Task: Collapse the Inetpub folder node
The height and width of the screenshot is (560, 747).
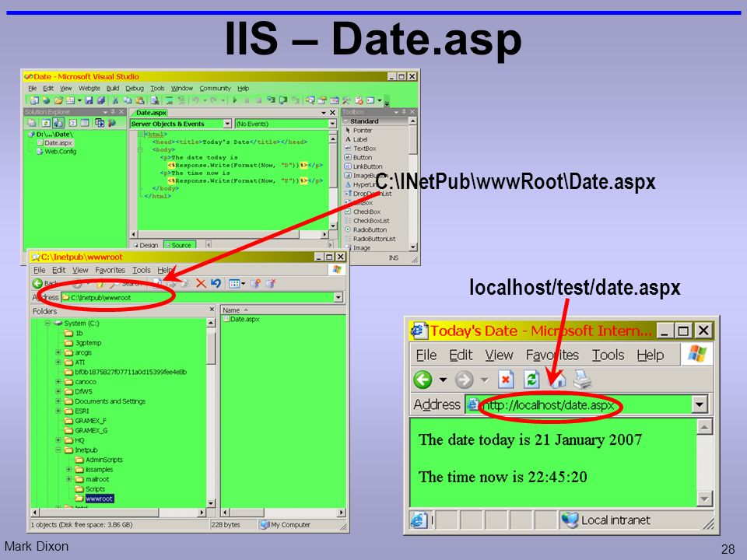Action: click(x=58, y=450)
